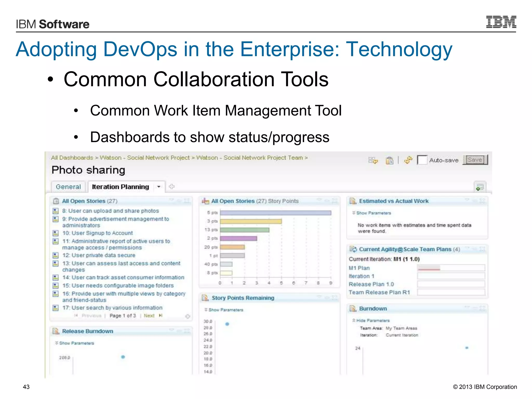Viewport: 532px width, 399px height.
Task: Click the Add Widget icon
Action: pyautogui.click(x=480, y=187)
